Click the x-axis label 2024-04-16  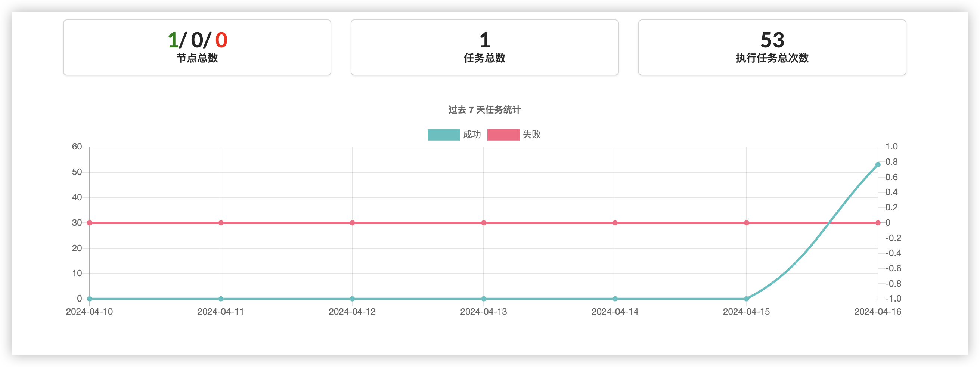point(878,312)
